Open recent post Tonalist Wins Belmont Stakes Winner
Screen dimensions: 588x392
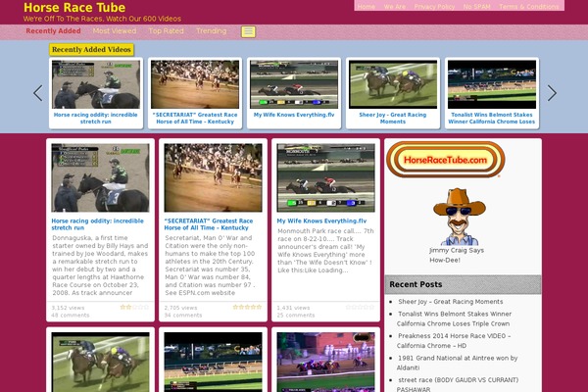pos(454,318)
